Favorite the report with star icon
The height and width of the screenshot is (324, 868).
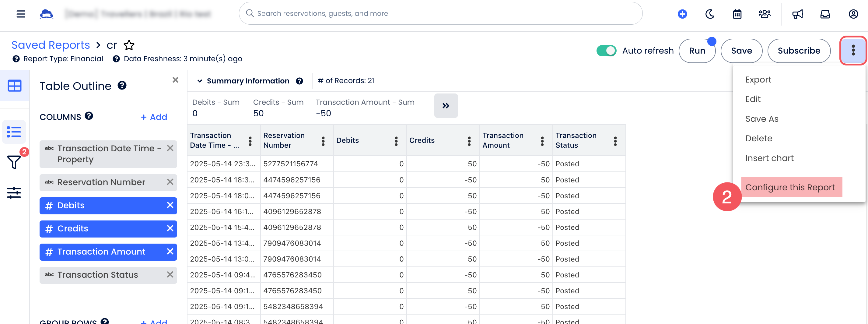pos(129,45)
